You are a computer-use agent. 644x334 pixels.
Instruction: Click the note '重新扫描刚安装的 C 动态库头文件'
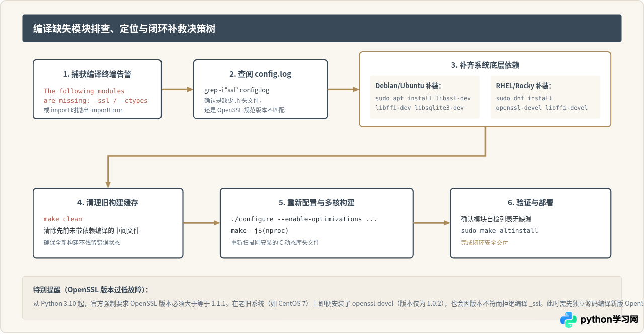275,242
